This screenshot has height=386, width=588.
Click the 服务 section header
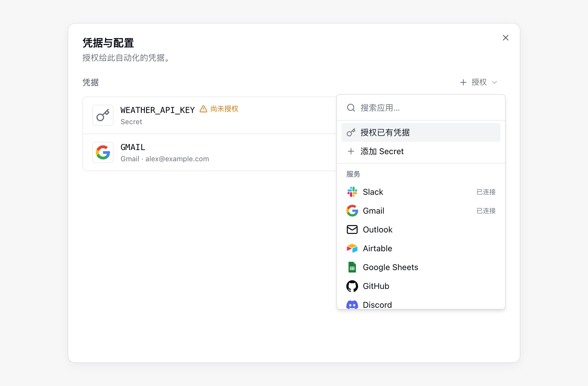[x=353, y=174]
